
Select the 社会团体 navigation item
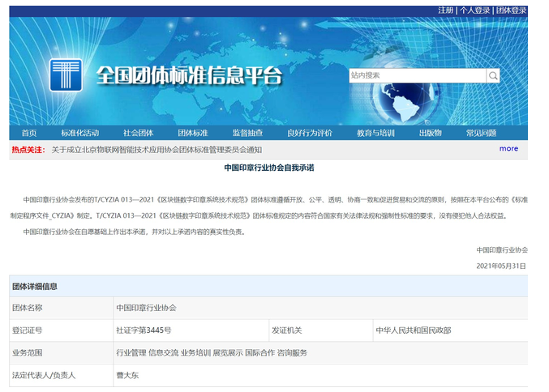138,133
